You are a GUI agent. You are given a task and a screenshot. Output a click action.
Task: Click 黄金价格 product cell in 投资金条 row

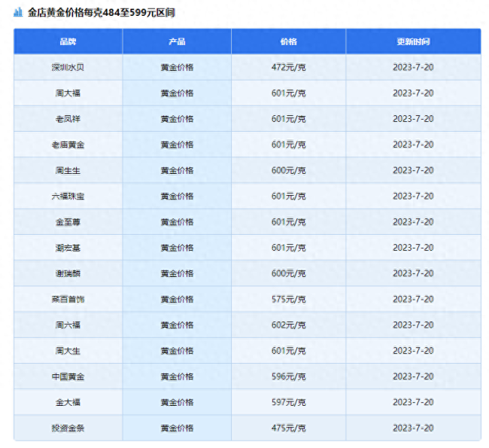177,428
